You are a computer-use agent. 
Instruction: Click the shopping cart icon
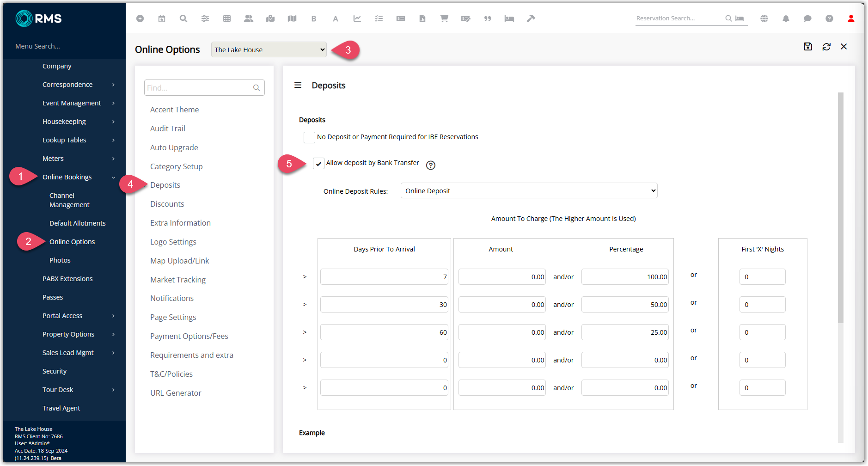point(444,18)
